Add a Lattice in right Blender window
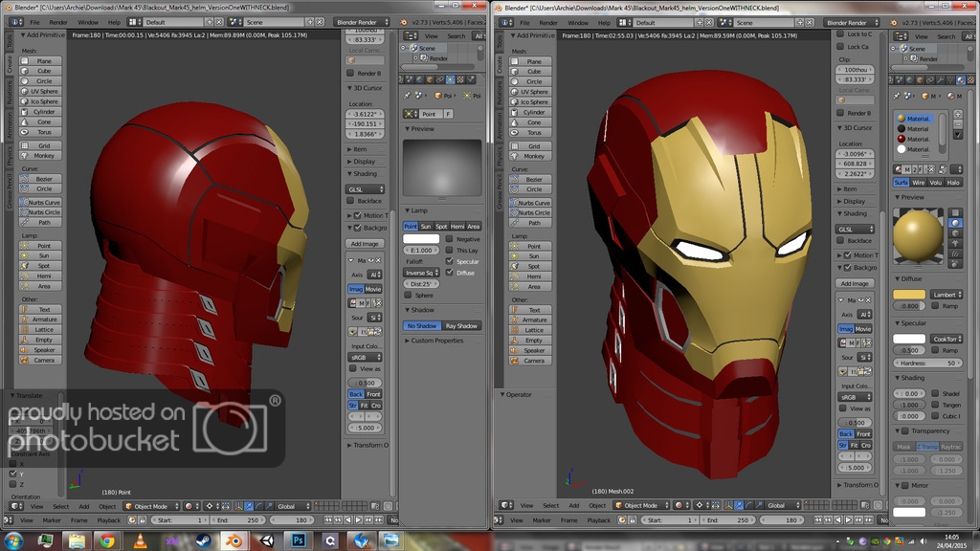Viewport: 980px width, 551px height. pyautogui.click(x=530, y=330)
